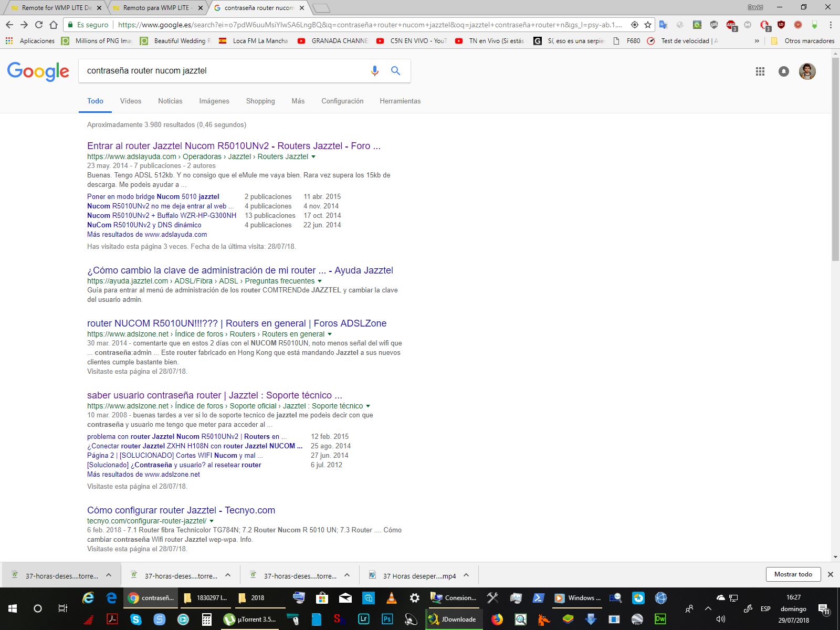Image resolution: width=840 pixels, height=630 pixels.
Task: Expand options arrow for ayuda.jazztel.com result
Action: click(320, 281)
